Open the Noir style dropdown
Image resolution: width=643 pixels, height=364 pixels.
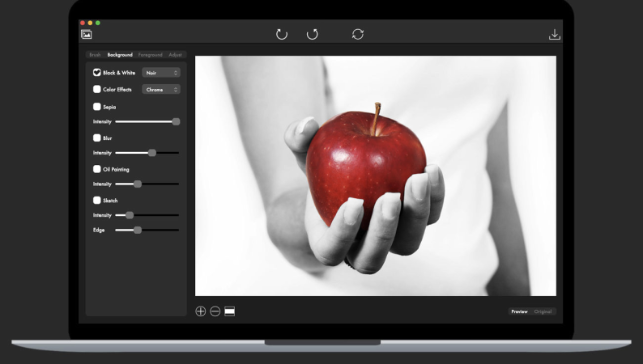161,73
